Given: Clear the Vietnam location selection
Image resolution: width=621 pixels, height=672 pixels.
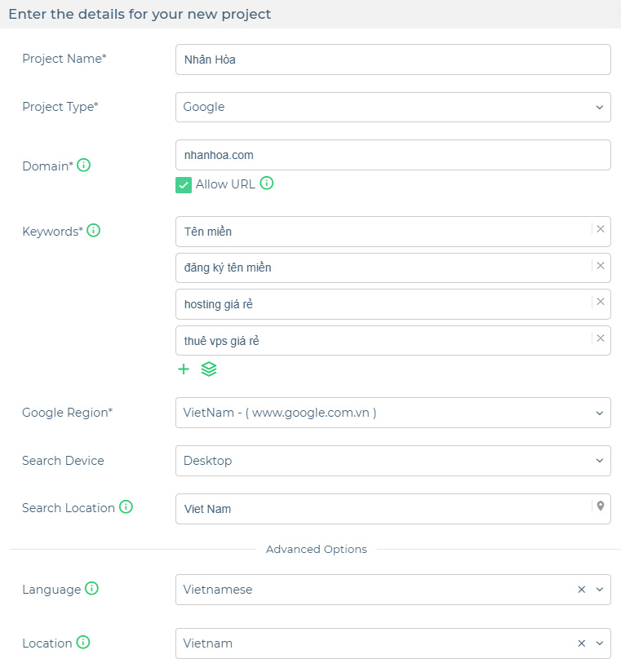Looking at the screenshot, I should click(582, 643).
